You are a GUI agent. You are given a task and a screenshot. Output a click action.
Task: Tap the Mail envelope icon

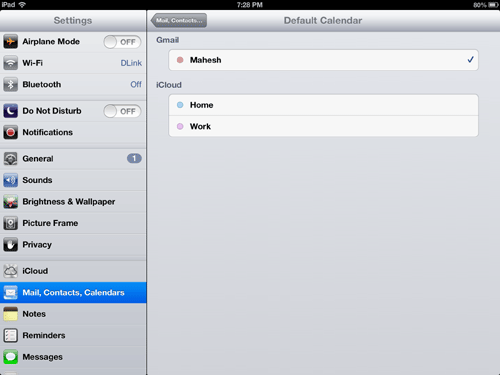(10, 293)
